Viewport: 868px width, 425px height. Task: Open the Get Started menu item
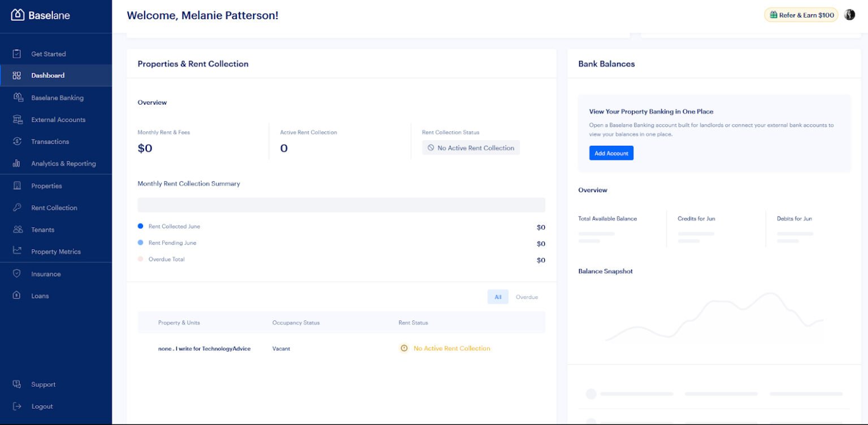point(56,54)
